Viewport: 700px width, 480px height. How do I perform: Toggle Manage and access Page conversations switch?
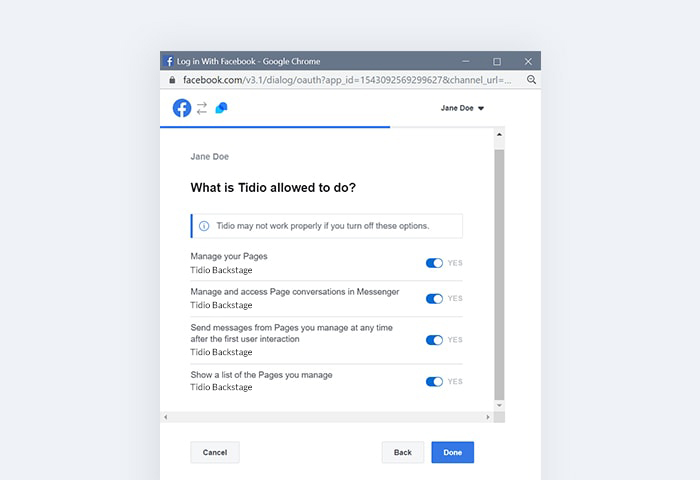click(434, 299)
